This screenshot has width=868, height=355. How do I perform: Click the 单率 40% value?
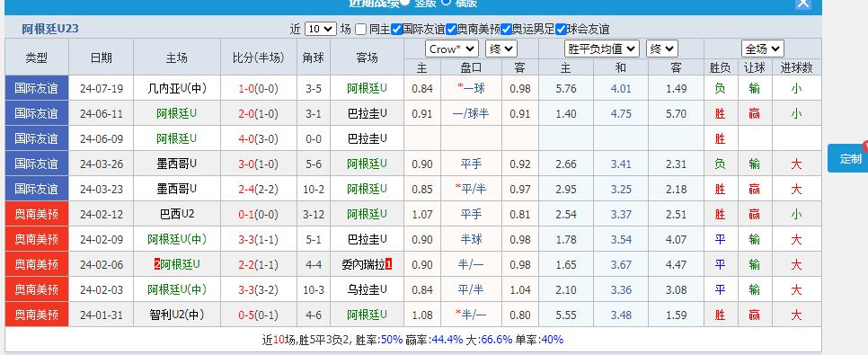point(552,340)
